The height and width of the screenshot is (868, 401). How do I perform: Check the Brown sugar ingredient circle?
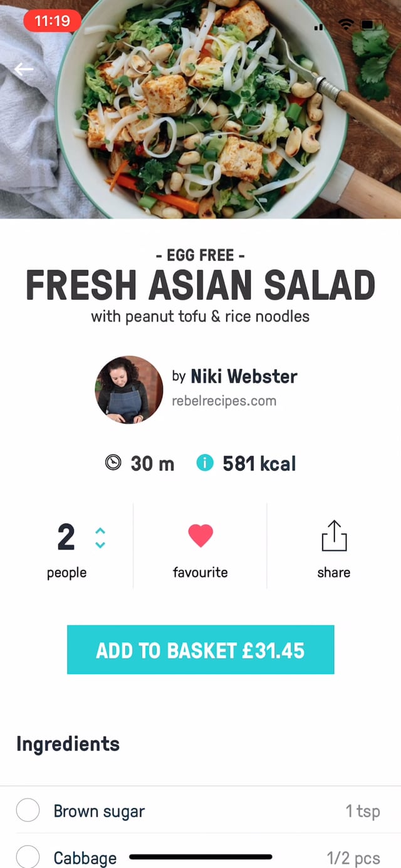coord(28,810)
